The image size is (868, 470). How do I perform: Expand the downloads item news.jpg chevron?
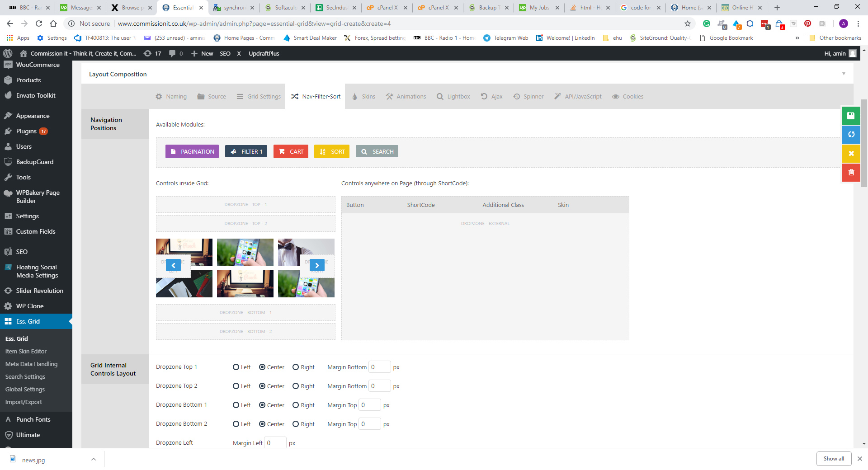coord(94,459)
